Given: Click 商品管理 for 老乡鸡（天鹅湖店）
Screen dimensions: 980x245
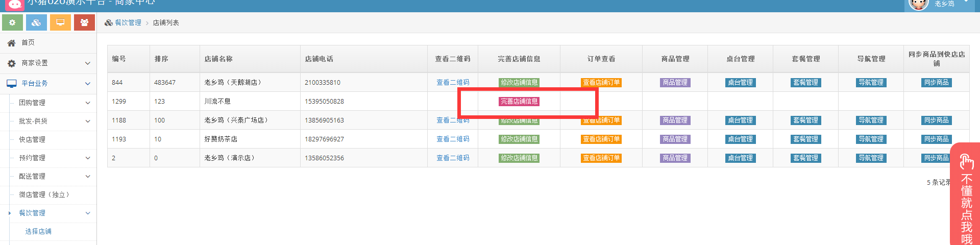Looking at the screenshot, I should [675, 83].
